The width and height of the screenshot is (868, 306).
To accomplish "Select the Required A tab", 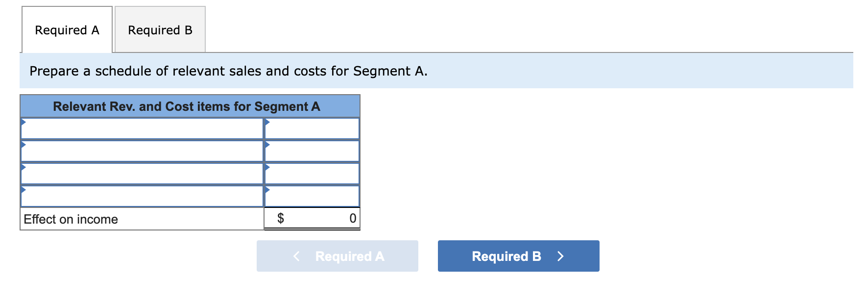I will 67,30.
